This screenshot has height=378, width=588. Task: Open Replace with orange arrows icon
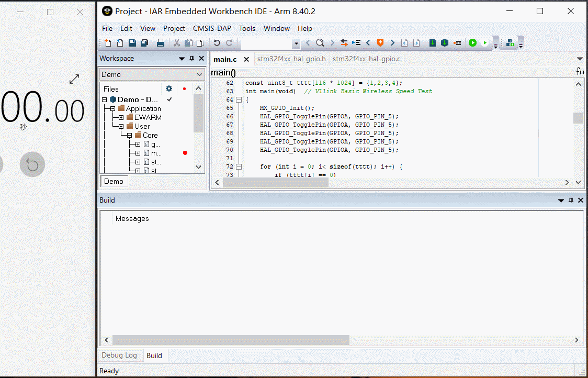[344, 43]
